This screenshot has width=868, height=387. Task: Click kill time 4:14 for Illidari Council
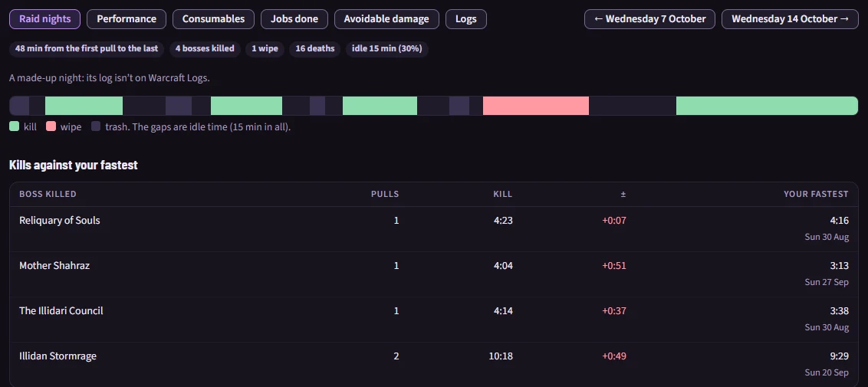[x=503, y=310]
